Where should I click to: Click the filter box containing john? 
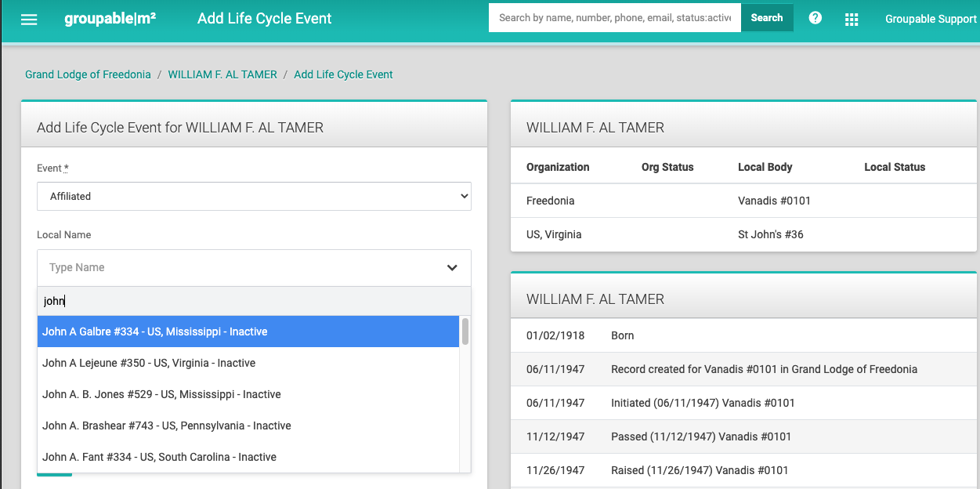254,301
